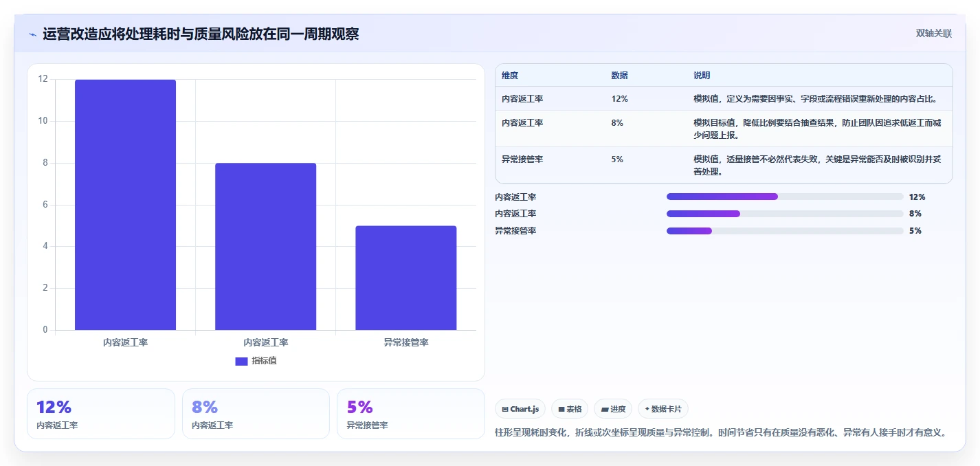
Task: Open the 12% 内容返工率 stat card
Action: [101, 414]
